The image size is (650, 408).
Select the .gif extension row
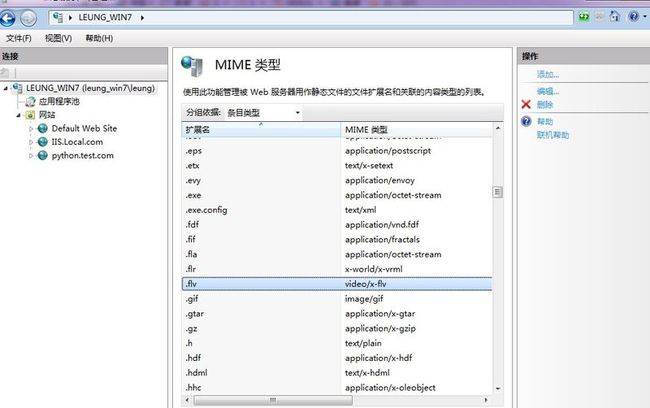337,299
